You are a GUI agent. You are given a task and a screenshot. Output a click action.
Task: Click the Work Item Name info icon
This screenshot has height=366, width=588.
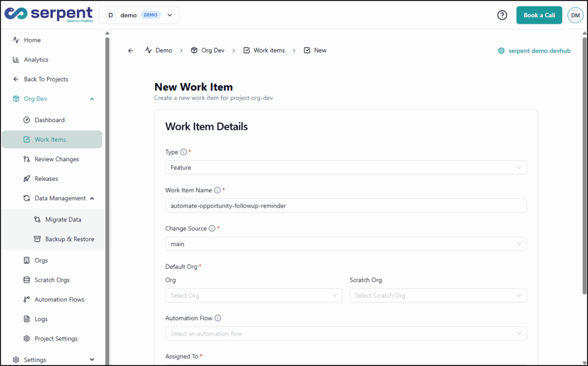(x=217, y=190)
